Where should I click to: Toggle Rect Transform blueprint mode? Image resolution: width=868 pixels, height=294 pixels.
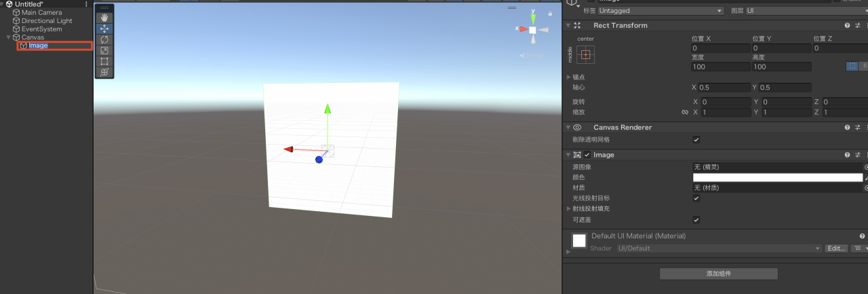click(852, 66)
